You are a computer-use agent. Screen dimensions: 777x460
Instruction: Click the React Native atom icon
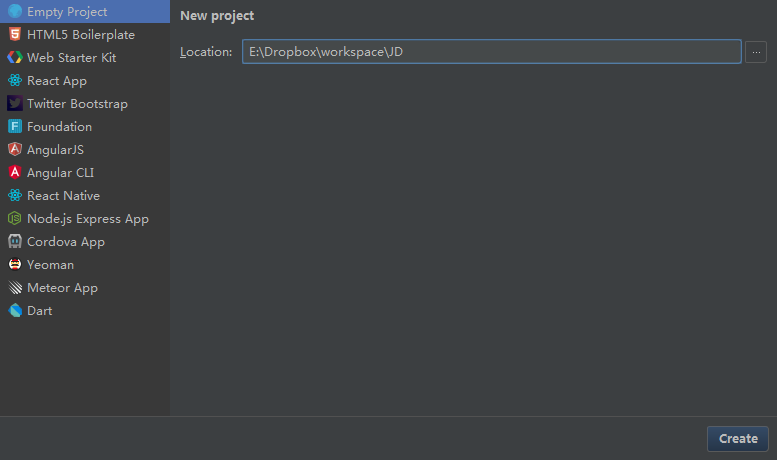pos(15,195)
